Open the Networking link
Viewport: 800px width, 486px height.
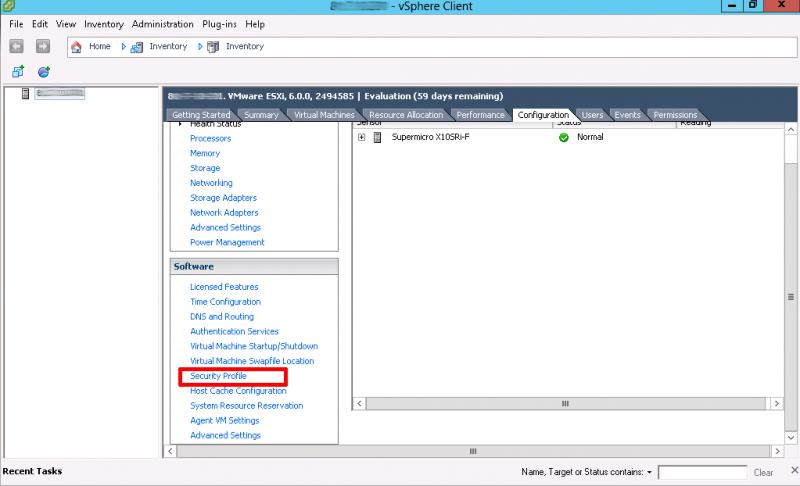point(211,183)
